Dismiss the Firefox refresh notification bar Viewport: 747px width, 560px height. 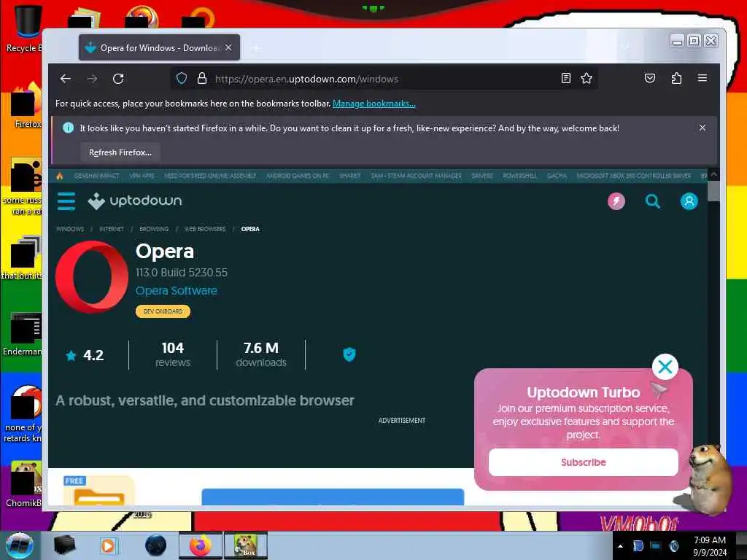tap(703, 128)
